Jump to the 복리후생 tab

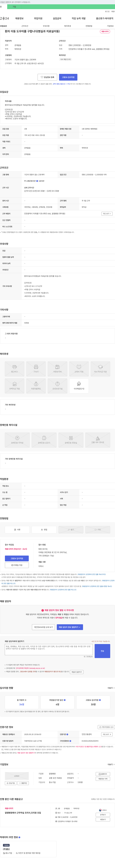(x=67, y=26)
